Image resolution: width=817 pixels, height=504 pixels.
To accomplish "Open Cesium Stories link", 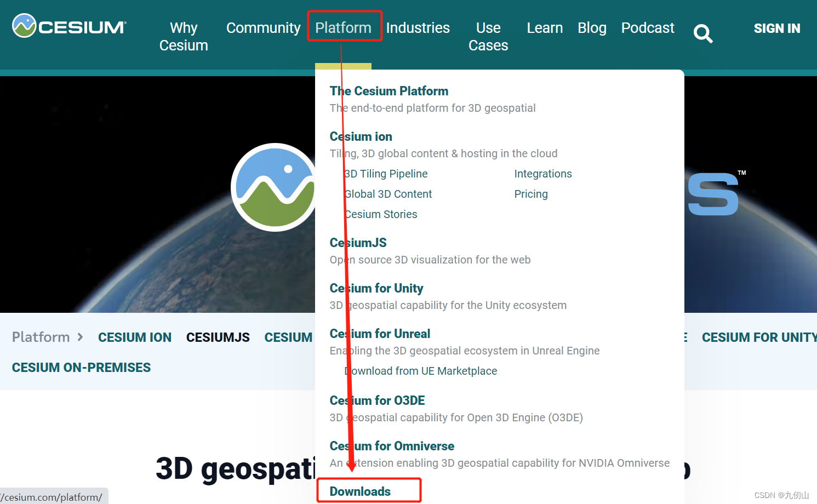I will point(381,214).
